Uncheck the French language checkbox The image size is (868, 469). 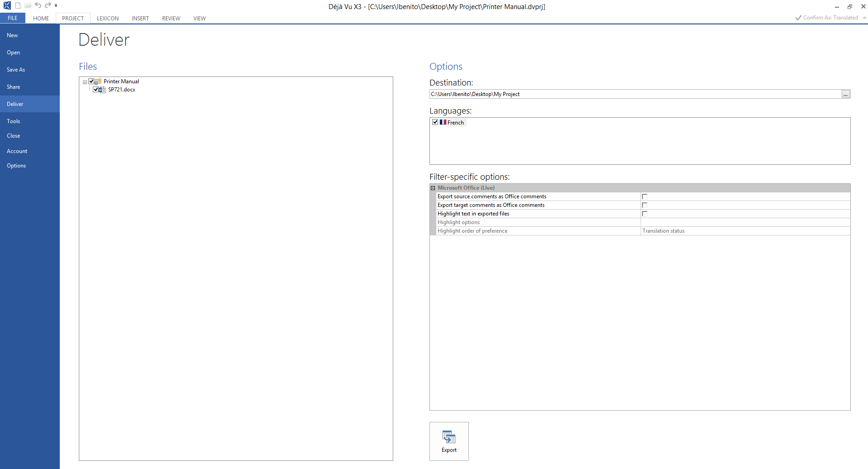435,122
